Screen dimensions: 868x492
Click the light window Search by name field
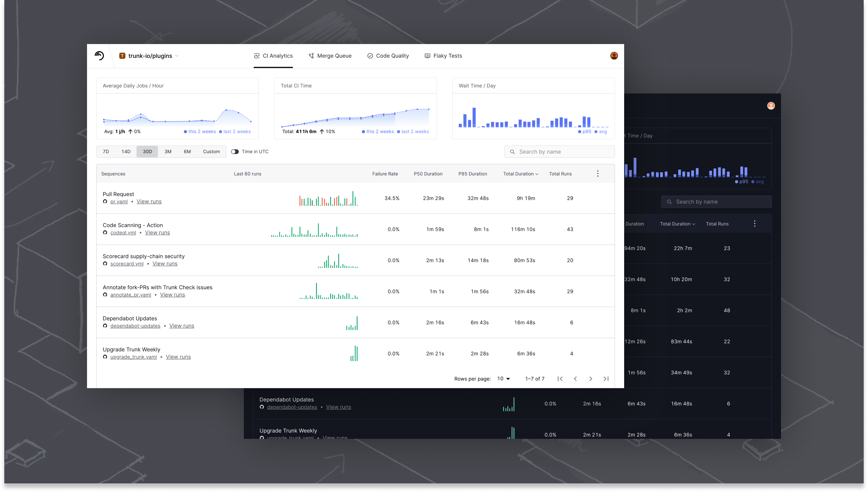(x=559, y=152)
